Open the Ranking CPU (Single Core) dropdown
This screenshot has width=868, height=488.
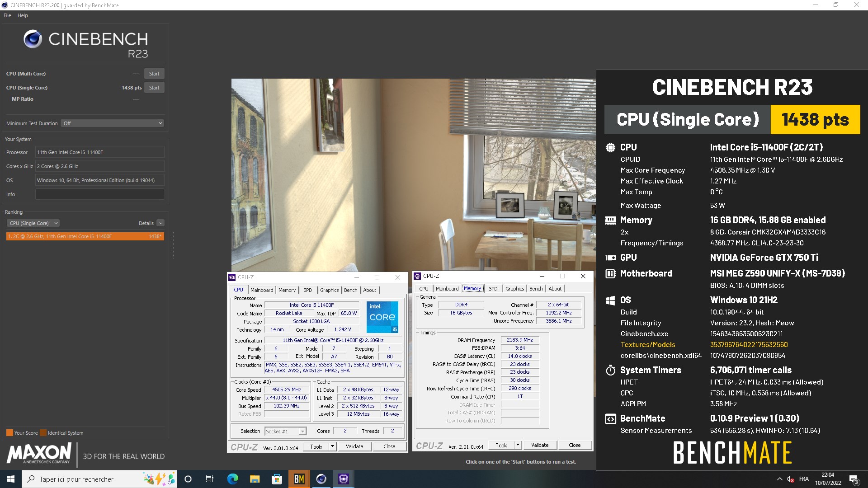coord(33,223)
